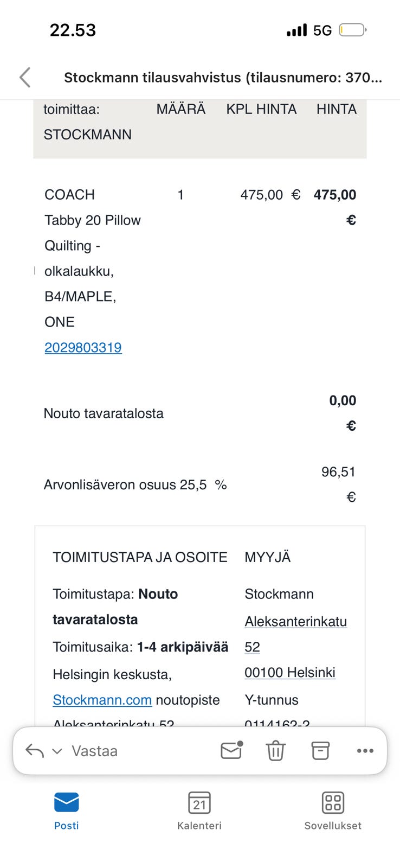Tap the 5G signal indicator
The height and width of the screenshot is (868, 400).
(x=322, y=30)
